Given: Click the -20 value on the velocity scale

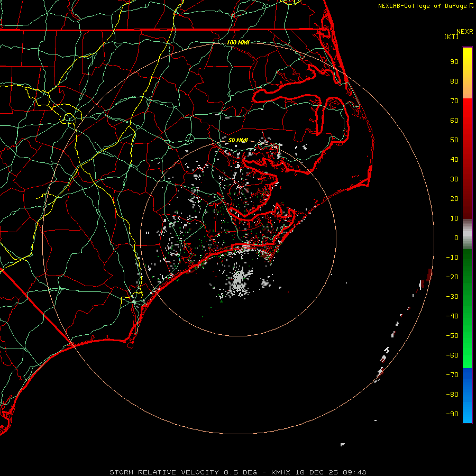Looking at the screenshot, I should (452, 277).
